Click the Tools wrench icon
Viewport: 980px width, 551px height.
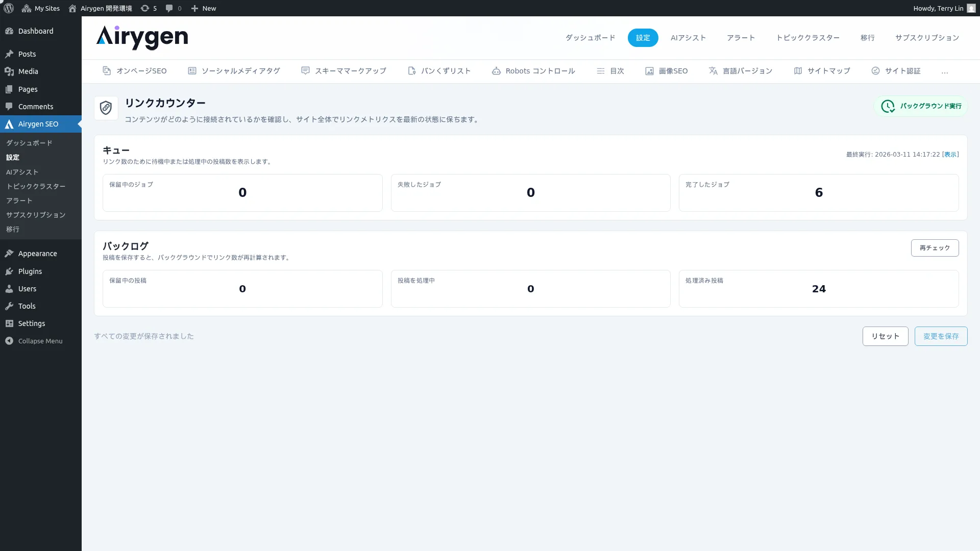tap(9, 306)
